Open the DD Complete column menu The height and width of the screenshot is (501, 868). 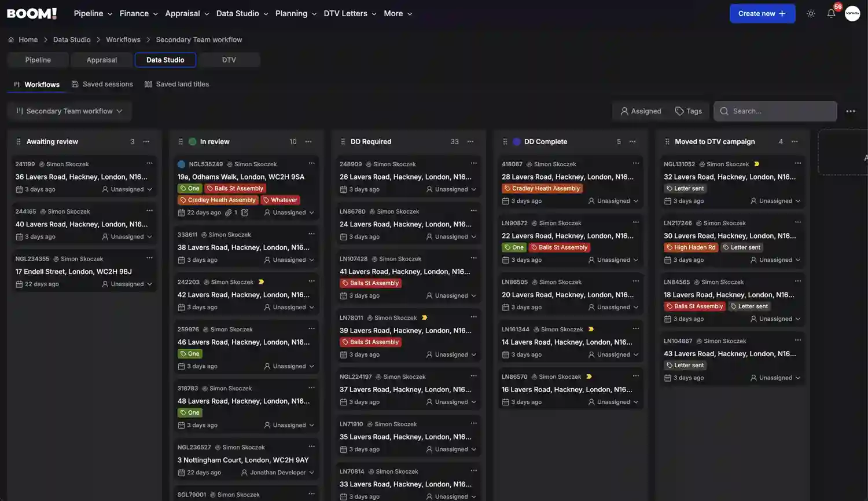click(632, 141)
